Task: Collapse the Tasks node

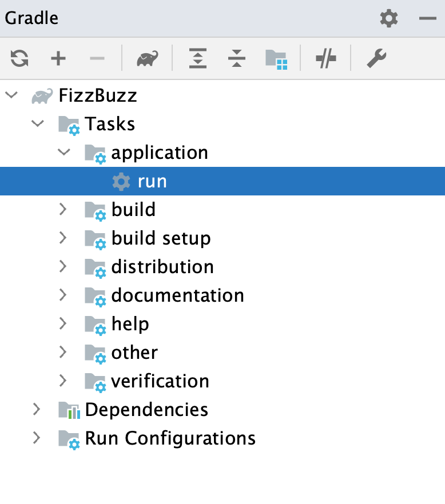Action: 38,123
